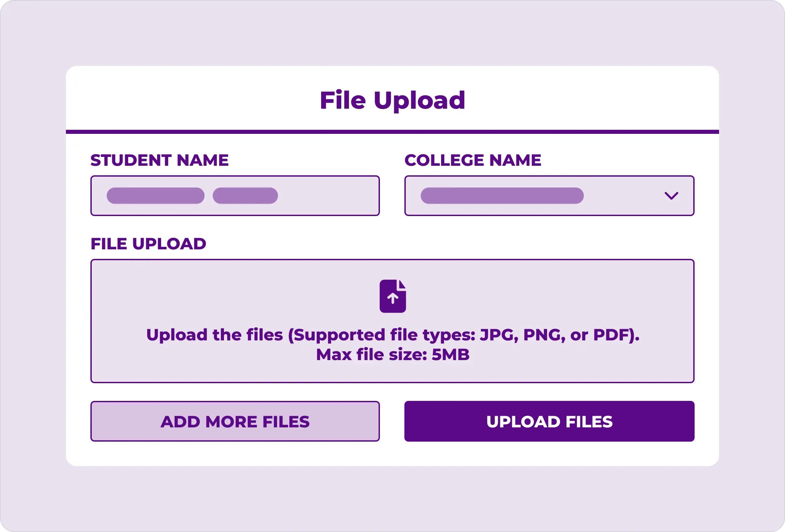This screenshot has width=785, height=532.
Task: Click the Student Name input field
Action: point(235,196)
